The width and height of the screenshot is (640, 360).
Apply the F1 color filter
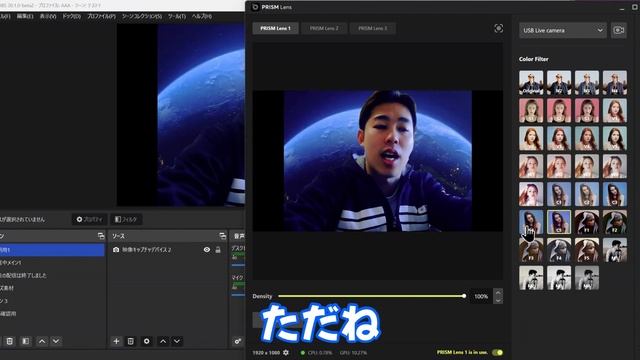pyautogui.click(x=587, y=222)
